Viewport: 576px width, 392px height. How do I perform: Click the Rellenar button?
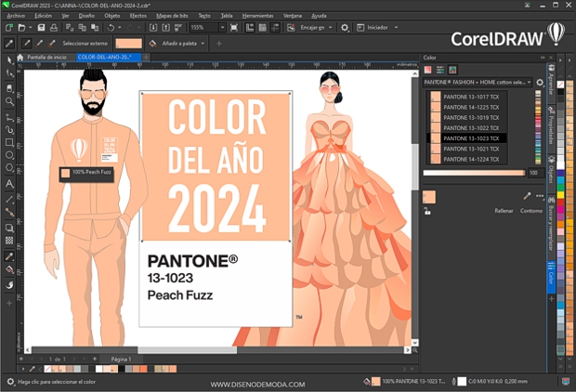(x=504, y=211)
